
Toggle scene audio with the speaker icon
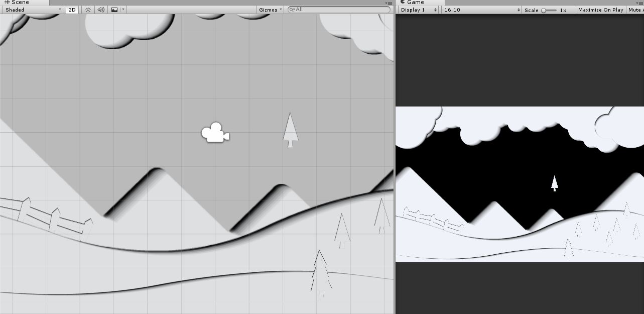click(x=100, y=9)
